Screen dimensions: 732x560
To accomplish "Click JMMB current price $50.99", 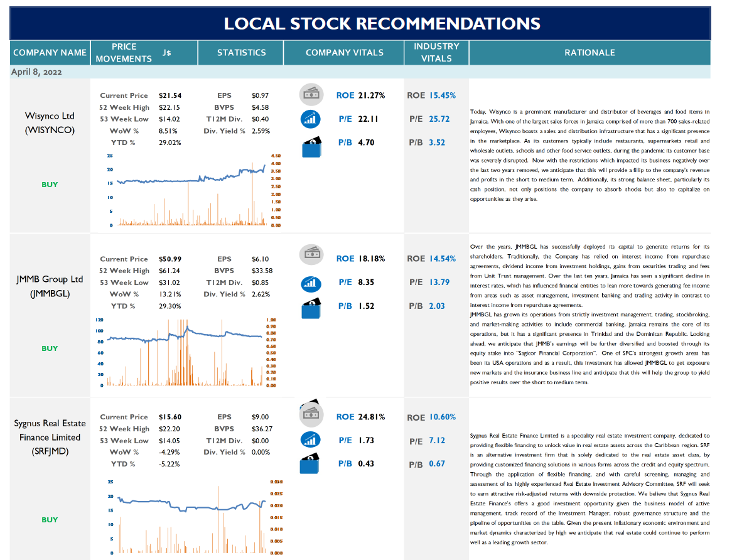I will 170,259.
